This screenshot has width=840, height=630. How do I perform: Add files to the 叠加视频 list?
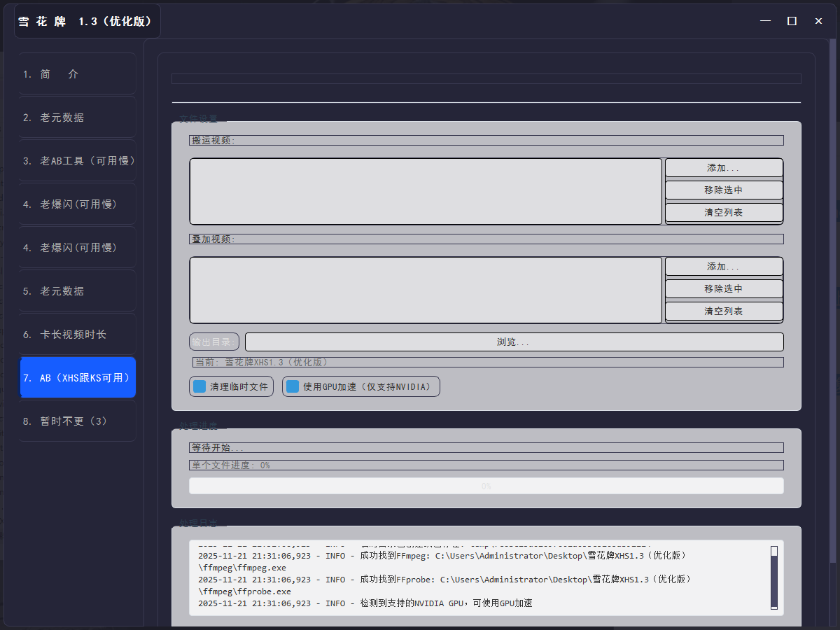pyautogui.click(x=723, y=267)
